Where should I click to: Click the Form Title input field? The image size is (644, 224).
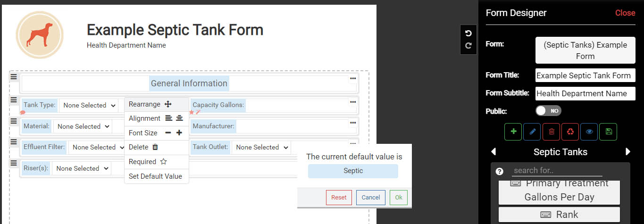pos(585,75)
